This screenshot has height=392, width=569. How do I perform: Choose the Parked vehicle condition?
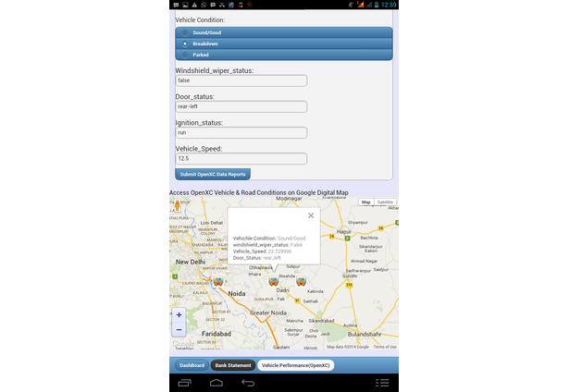(284, 55)
